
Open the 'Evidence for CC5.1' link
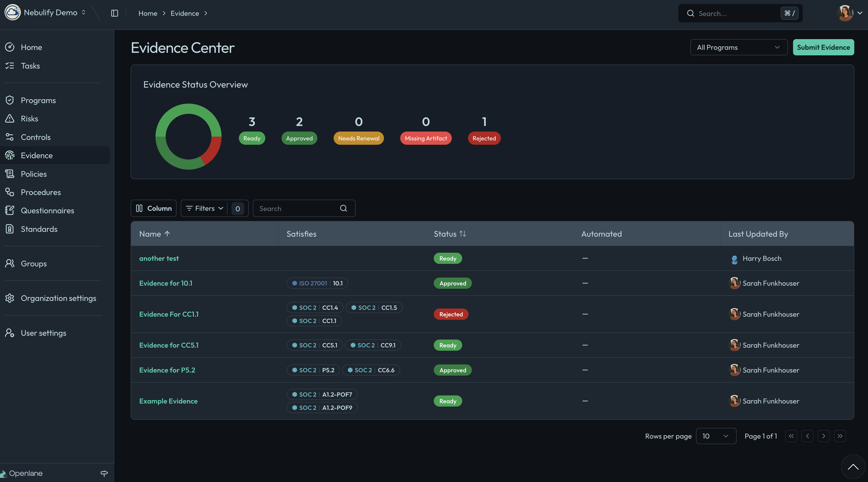pos(169,345)
